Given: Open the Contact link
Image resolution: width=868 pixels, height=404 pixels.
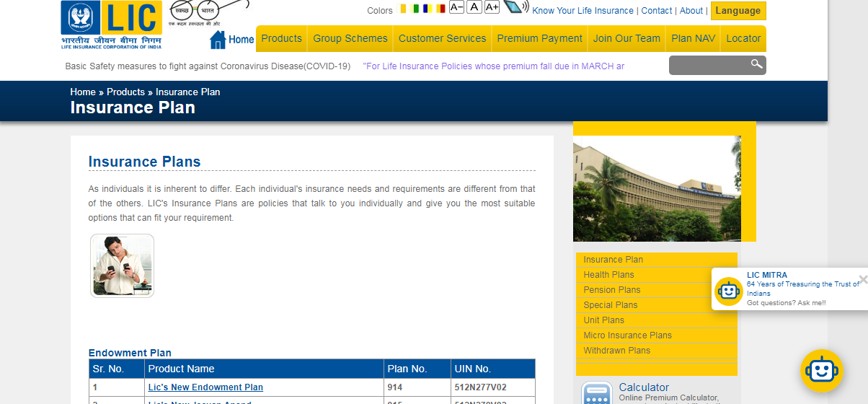Looking at the screenshot, I should pos(657,11).
